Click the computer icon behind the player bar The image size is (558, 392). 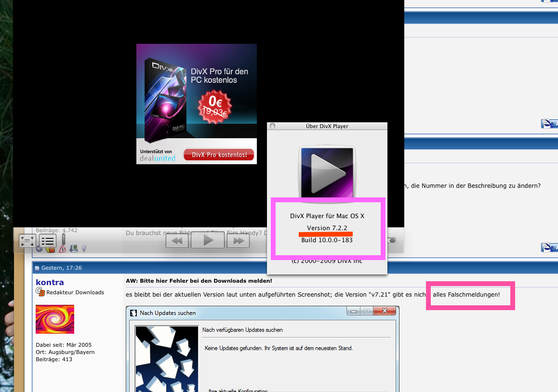(74, 248)
